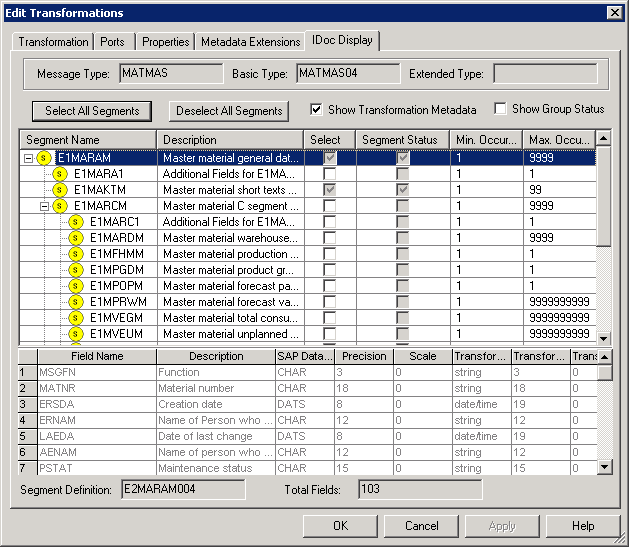This screenshot has height=547, width=629.
Task: Click the E1MARAM segment icon
Action: click(44, 158)
